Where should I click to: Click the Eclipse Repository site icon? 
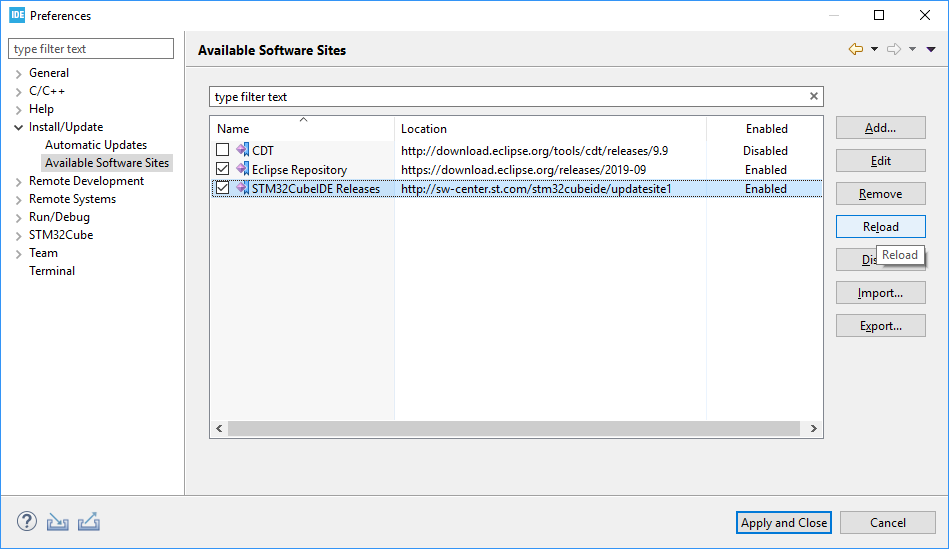pos(242,169)
